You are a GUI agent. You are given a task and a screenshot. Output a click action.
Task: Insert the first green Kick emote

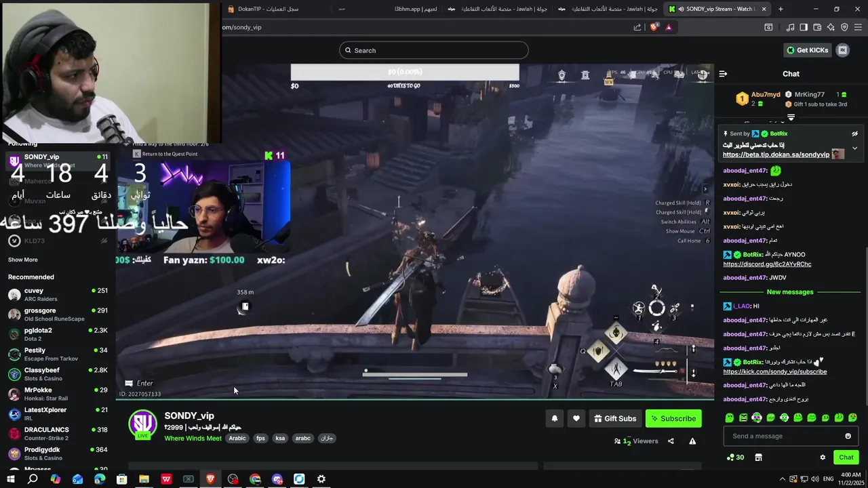[730, 418]
